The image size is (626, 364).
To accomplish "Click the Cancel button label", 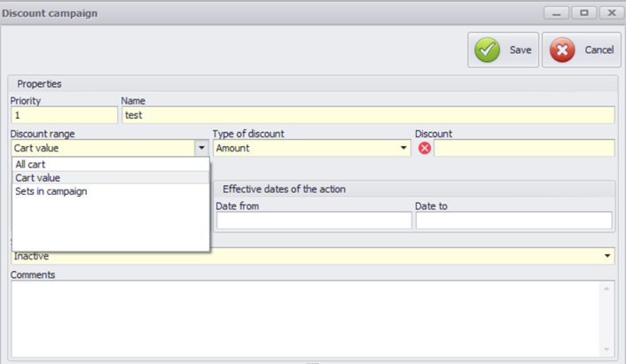I will (599, 50).
